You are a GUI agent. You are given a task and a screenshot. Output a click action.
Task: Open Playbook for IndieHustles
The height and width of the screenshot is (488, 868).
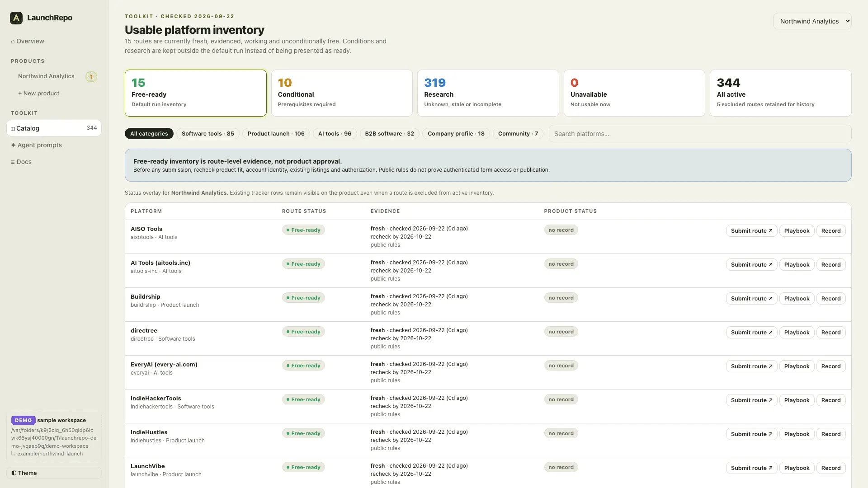pyautogui.click(x=797, y=434)
